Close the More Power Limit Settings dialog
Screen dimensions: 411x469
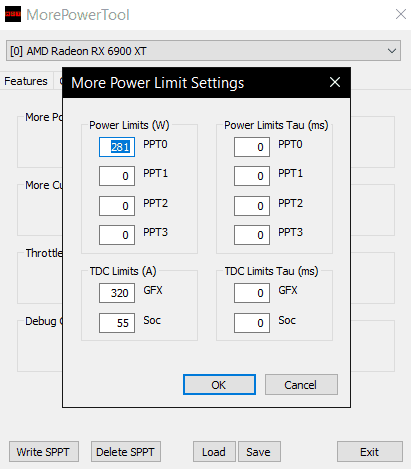[x=335, y=82]
